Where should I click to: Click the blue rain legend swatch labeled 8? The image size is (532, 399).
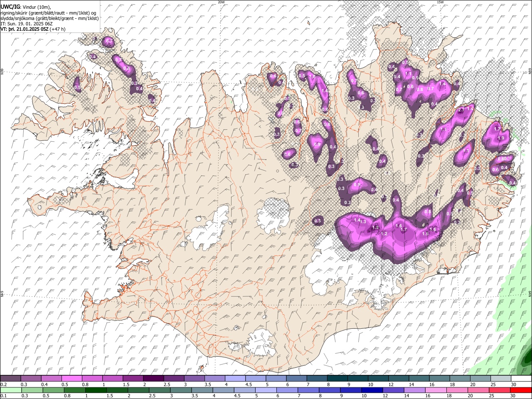(329, 390)
